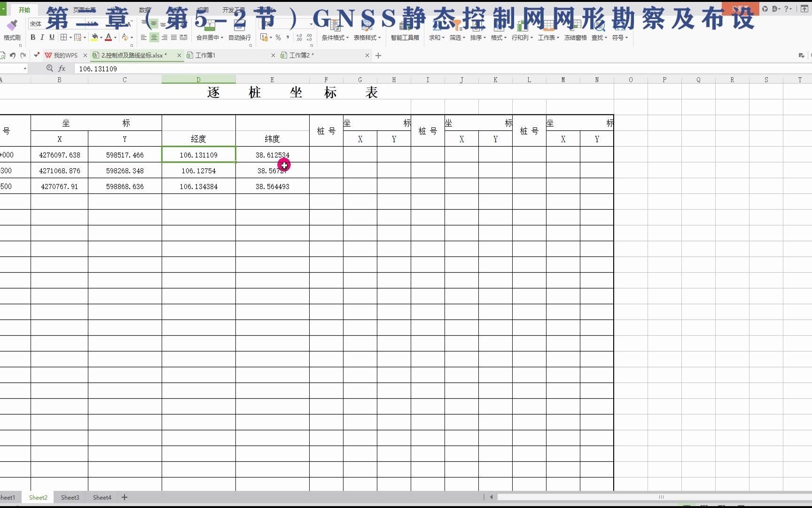Open the 开始 ribbon tab

24,9
